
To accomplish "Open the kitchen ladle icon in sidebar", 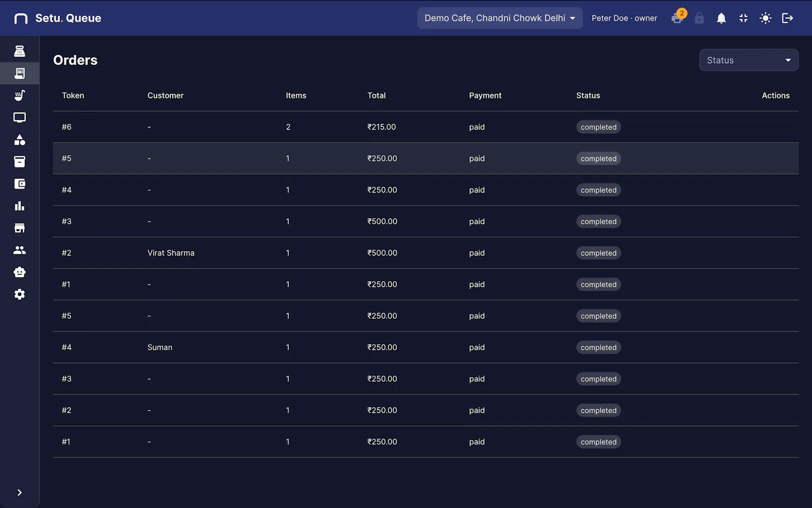I will [x=19, y=95].
